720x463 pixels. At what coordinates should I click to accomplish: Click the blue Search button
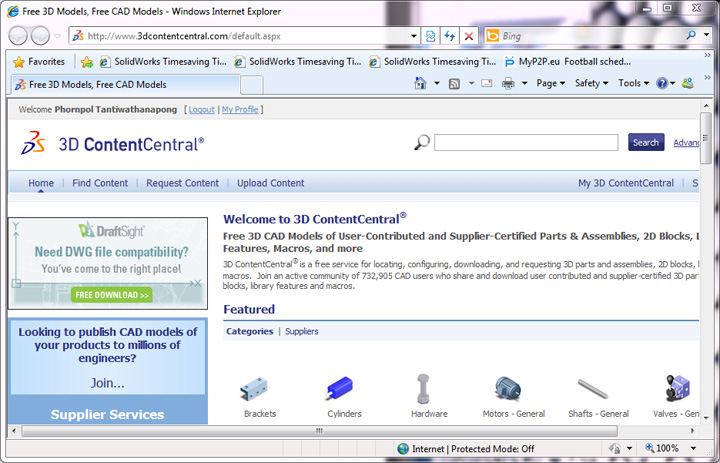(646, 142)
